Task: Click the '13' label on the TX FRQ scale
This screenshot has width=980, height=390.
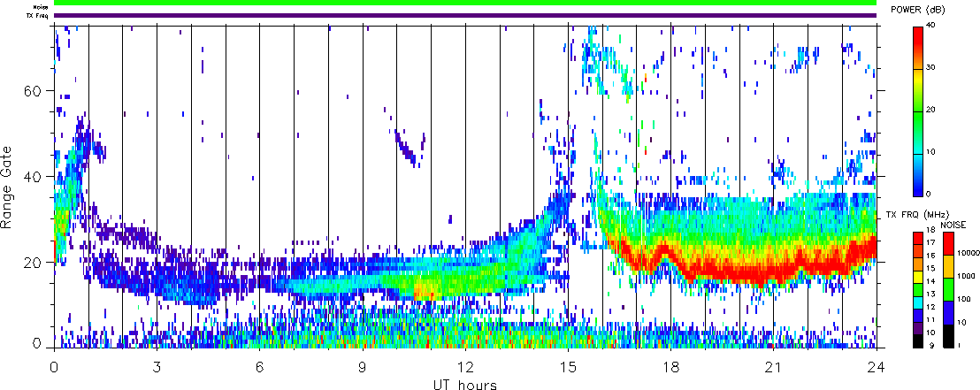Action: click(930, 294)
